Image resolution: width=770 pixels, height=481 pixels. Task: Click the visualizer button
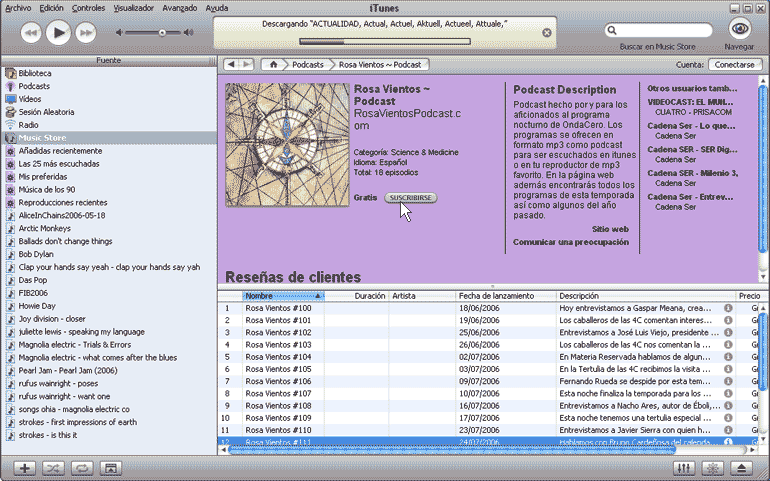713,468
